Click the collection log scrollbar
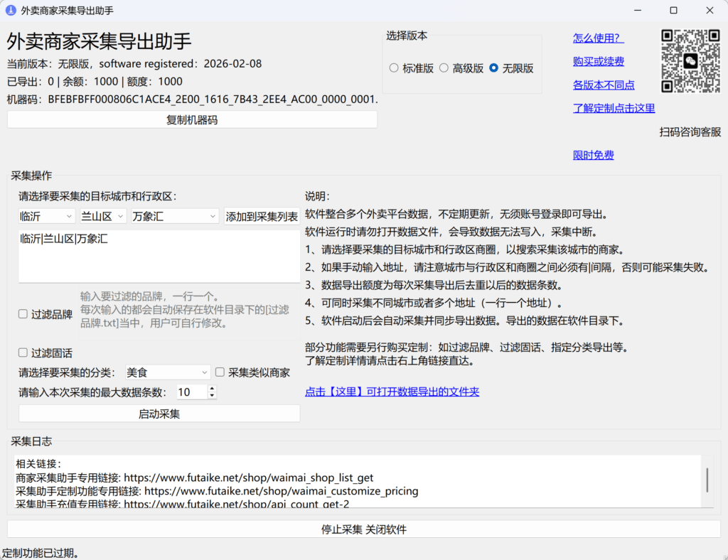 tap(706, 481)
